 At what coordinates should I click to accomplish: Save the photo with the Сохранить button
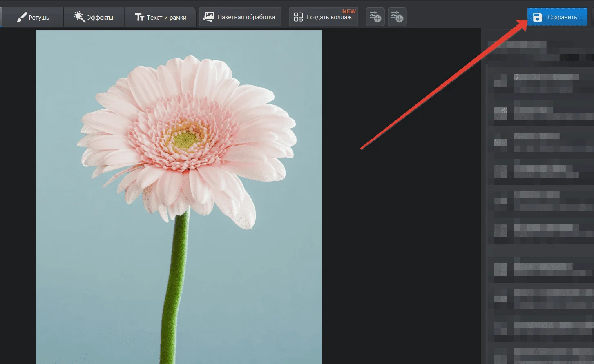click(562, 17)
